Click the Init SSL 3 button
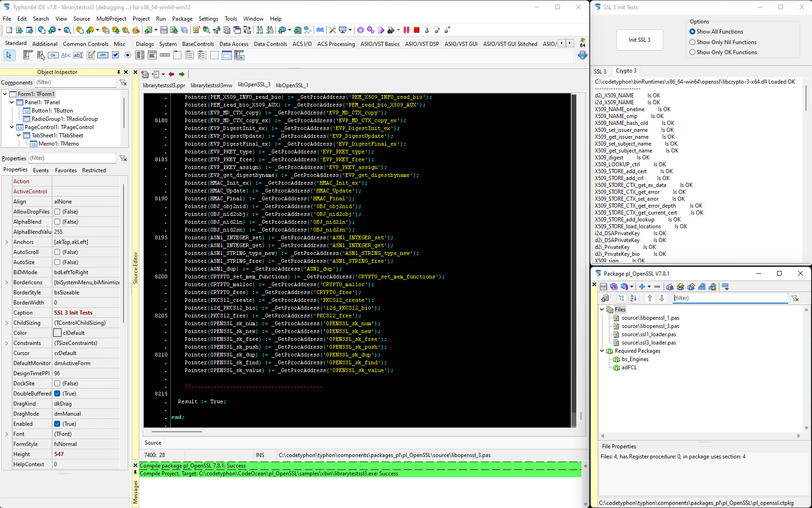Viewport: 812px width, 508px height. point(639,40)
